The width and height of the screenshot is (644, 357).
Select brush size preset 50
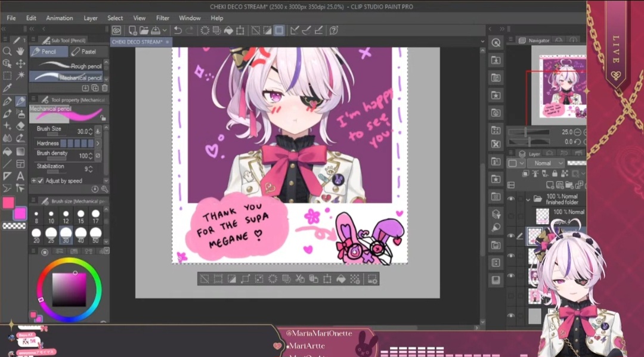tap(95, 234)
